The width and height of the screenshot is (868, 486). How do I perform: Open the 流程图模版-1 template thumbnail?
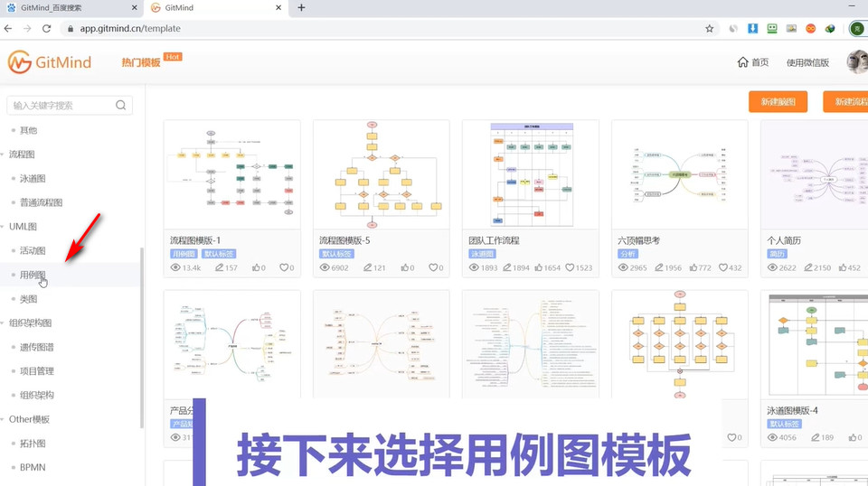tap(232, 174)
